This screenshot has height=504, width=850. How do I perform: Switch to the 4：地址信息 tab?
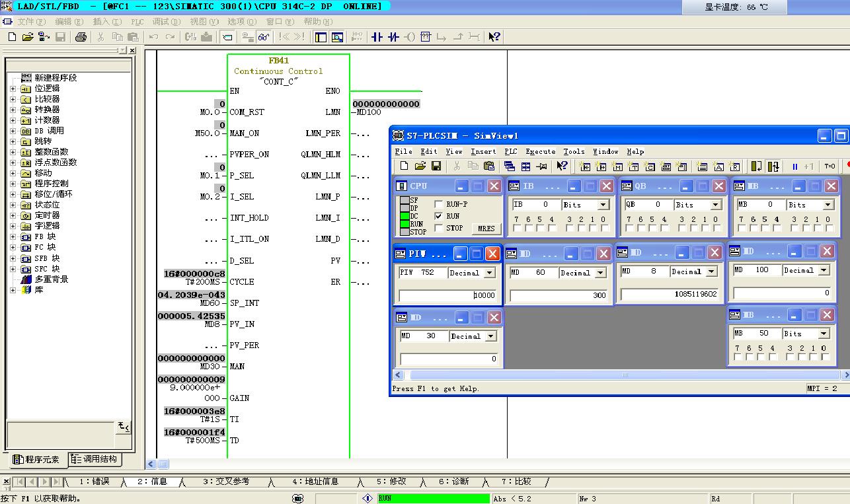coord(315,482)
